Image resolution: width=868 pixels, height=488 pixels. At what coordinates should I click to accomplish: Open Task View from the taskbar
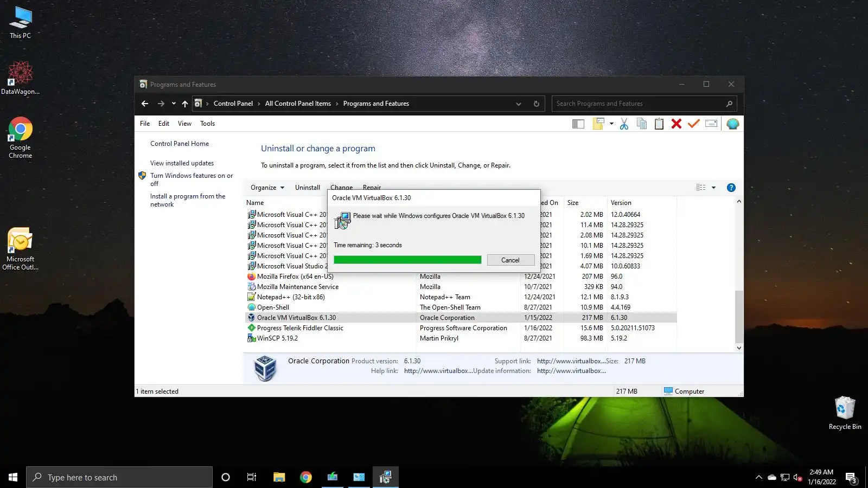click(x=252, y=477)
